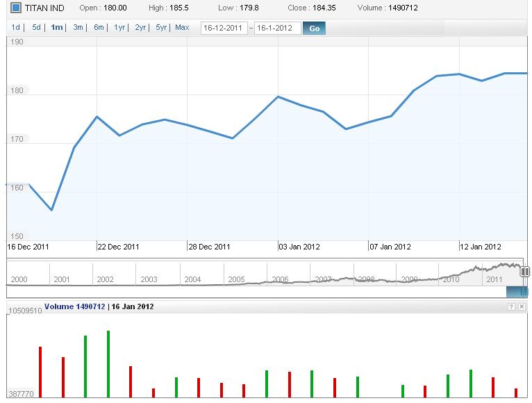
Task: Show the 5yr price history
Action: pos(161,28)
